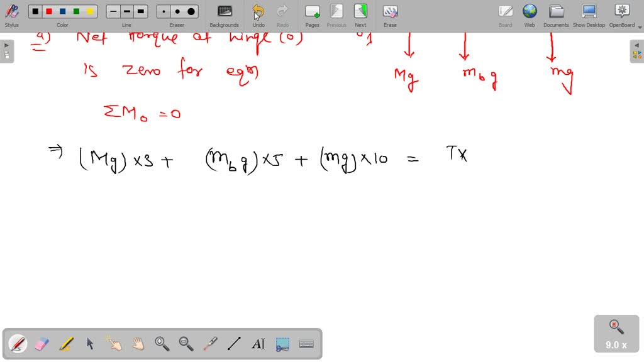Pick the red pen color
Image resolution: width=644 pixels, height=362 pixels.
[48, 11]
